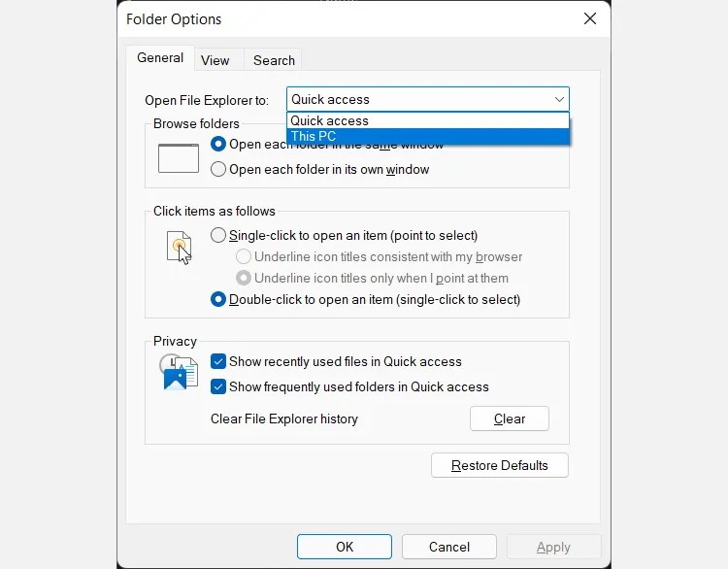Click the 'Click items as follows' group label

pyautogui.click(x=215, y=211)
